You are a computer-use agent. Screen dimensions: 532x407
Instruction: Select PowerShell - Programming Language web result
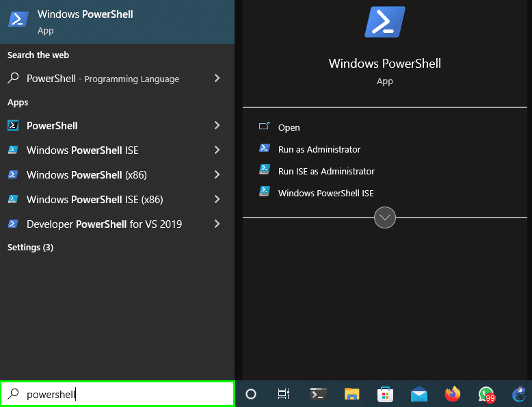(103, 79)
